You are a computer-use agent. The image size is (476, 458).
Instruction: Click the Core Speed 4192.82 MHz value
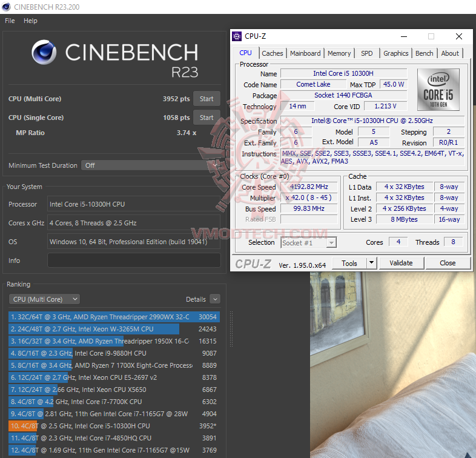point(309,187)
